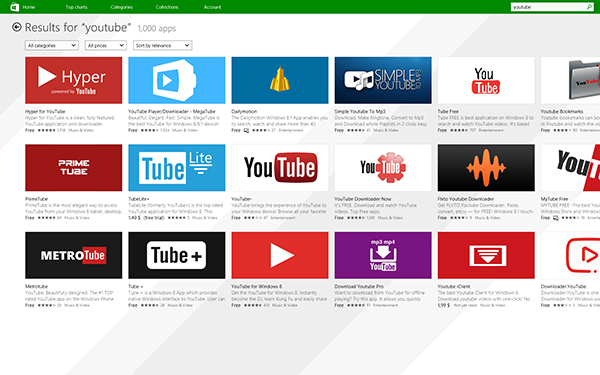Image resolution: width=600 pixels, height=375 pixels.
Task: Click the Hyper for YouTube title link
Action: pos(45,111)
